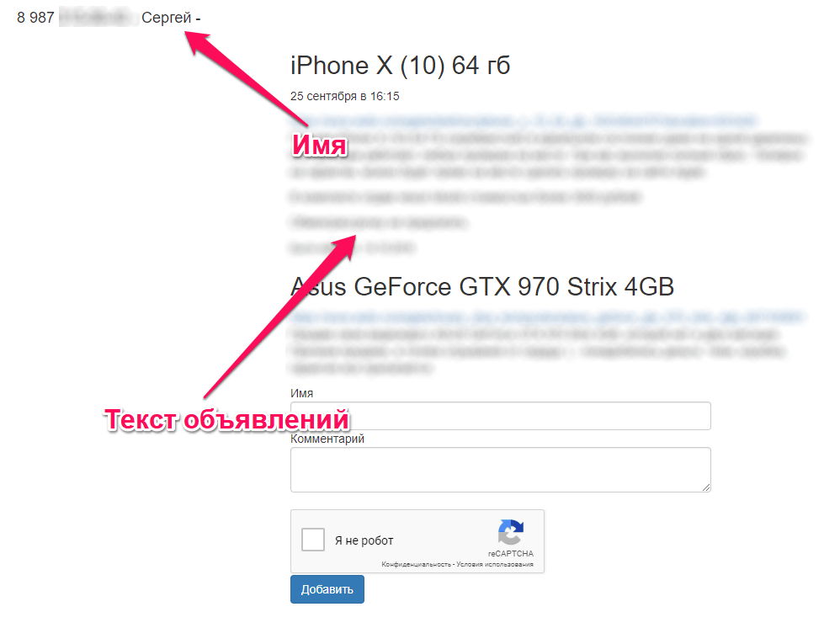Click the resize grip of Комментарий box

click(706, 487)
